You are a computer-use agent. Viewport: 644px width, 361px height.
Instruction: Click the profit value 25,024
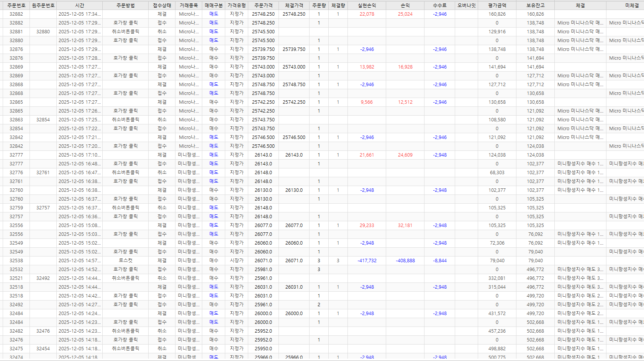405,14
